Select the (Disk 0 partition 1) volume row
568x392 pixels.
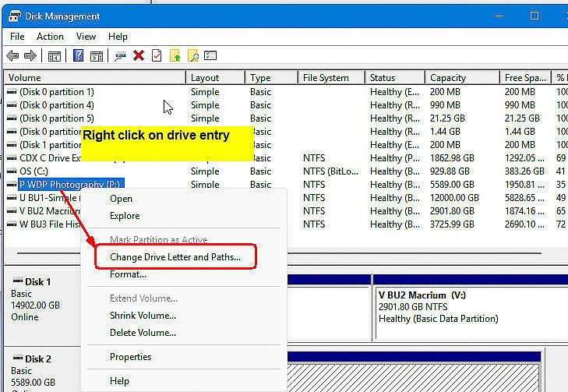57,92
